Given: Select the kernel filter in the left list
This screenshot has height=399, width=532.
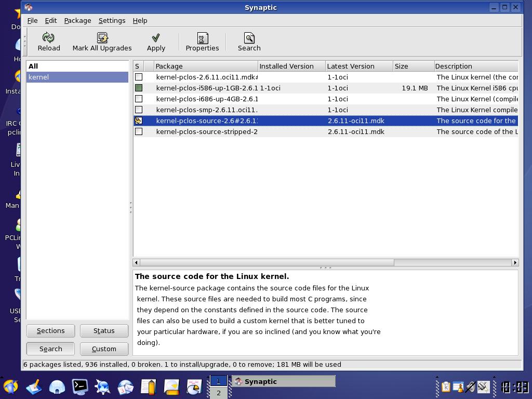Looking at the screenshot, I should (77, 77).
